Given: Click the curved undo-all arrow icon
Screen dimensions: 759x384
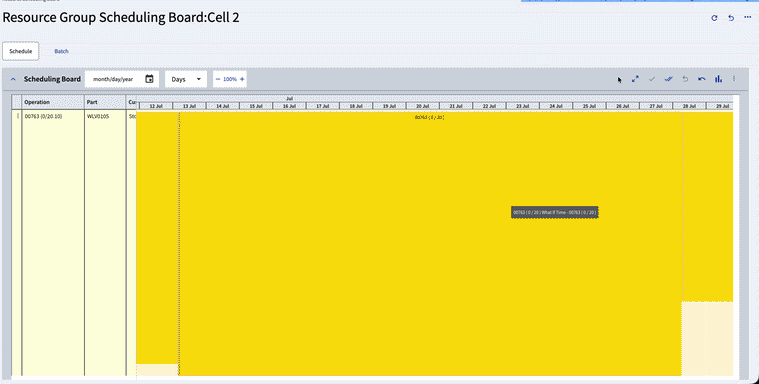Looking at the screenshot, I should [702, 79].
